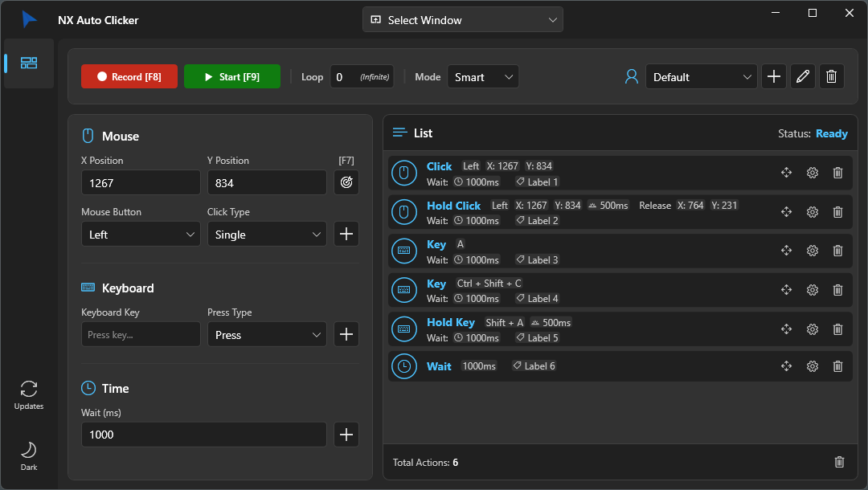Focus the Y Position field
The image size is (868, 490).
[267, 182]
